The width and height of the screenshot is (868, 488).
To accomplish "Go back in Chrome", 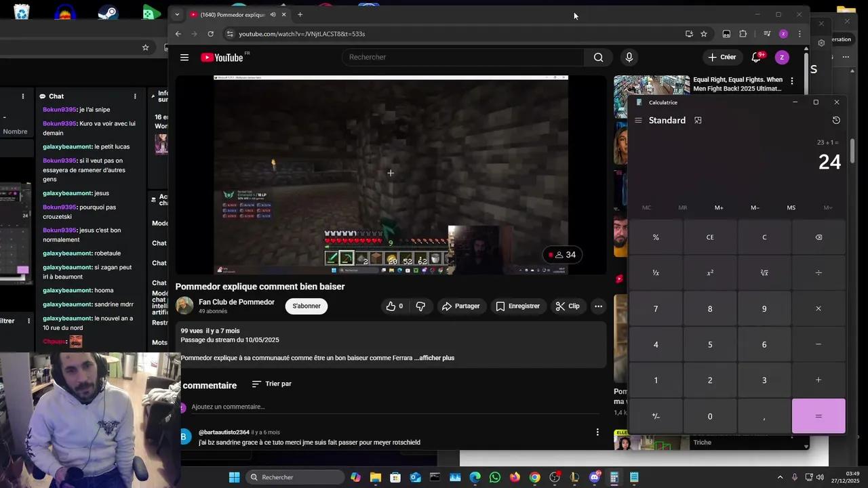I will tap(178, 34).
